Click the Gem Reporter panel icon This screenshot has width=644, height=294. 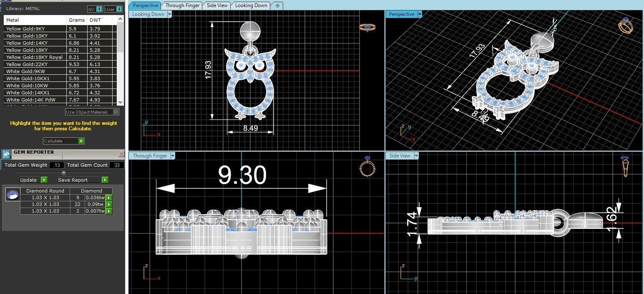(x=6, y=154)
